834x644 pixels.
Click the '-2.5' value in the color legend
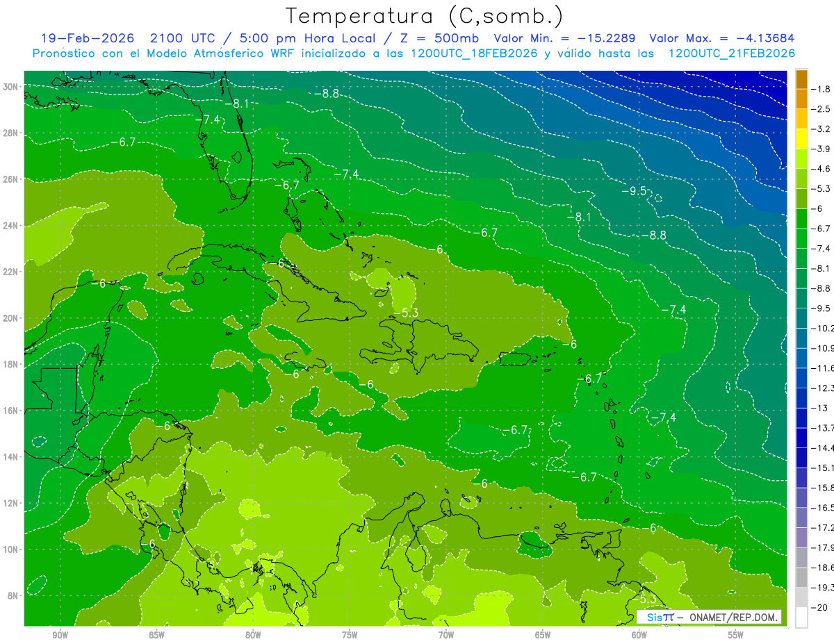pyautogui.click(x=819, y=109)
